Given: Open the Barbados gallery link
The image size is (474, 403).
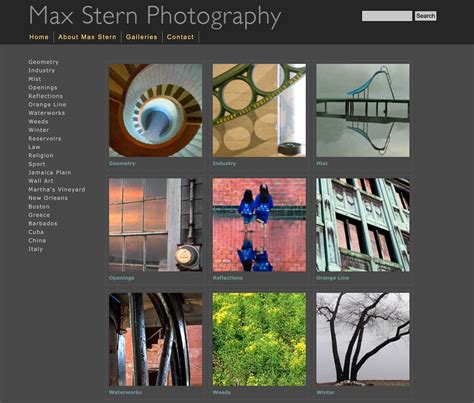Looking at the screenshot, I should point(43,223).
